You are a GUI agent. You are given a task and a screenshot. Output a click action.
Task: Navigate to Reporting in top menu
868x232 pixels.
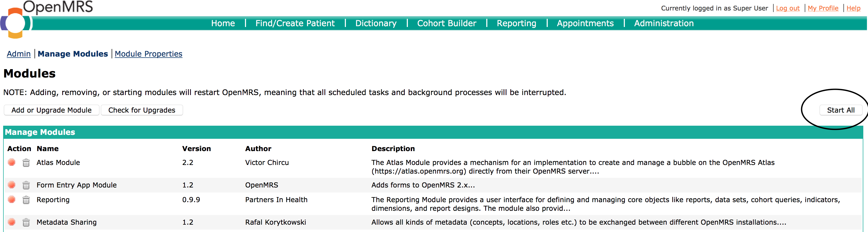click(516, 23)
